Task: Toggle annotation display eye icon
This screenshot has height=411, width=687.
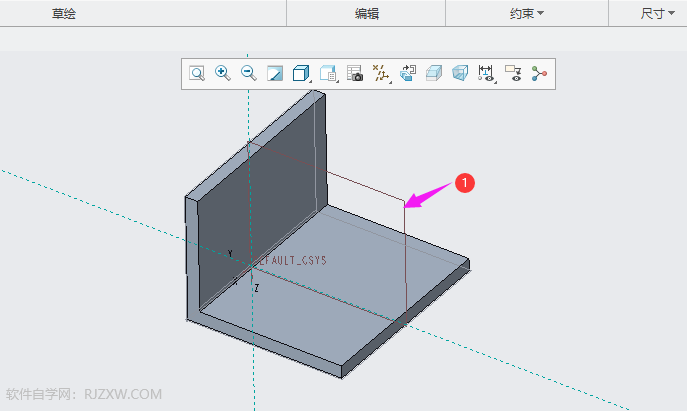Action: (x=513, y=73)
